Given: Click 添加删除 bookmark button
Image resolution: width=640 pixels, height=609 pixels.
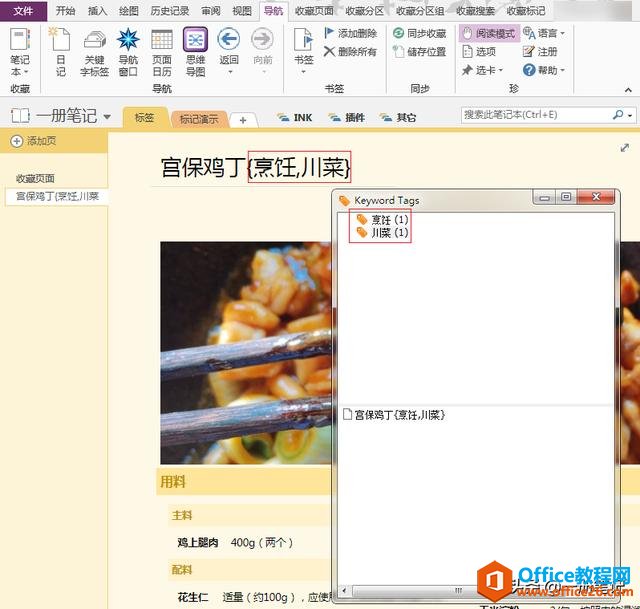Looking at the screenshot, I should [x=350, y=33].
